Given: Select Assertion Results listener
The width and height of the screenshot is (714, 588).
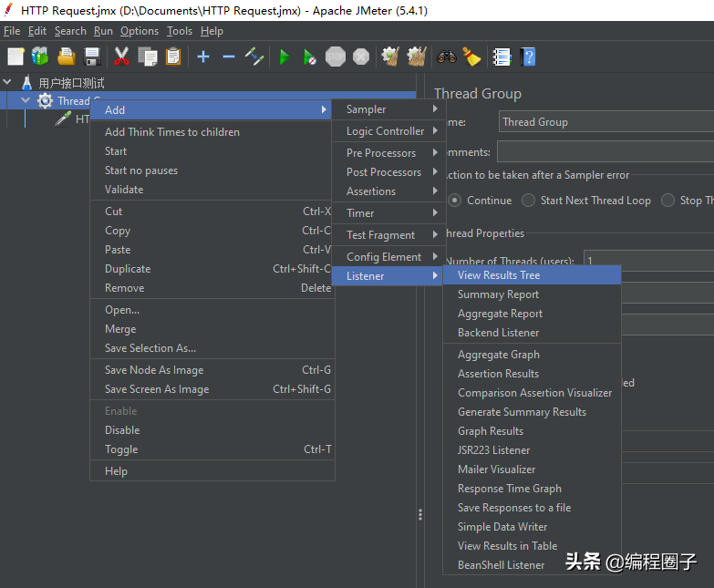Looking at the screenshot, I should [532, 374].
